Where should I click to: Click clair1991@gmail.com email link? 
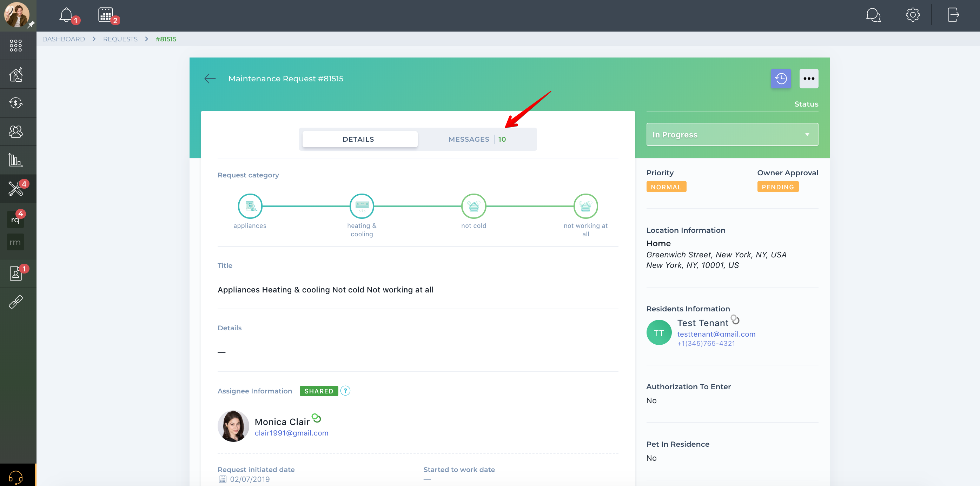tap(291, 433)
